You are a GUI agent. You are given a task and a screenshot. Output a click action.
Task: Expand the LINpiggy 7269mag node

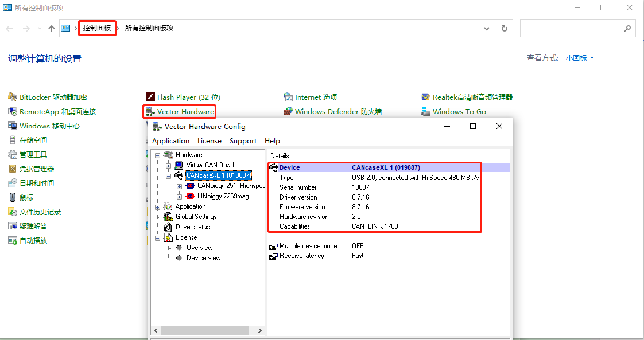179,197
